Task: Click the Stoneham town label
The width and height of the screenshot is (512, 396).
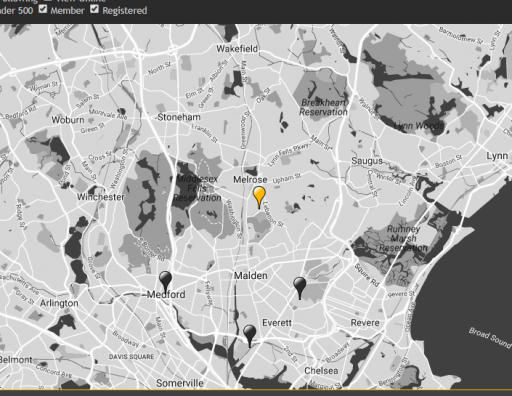Action: coord(179,117)
